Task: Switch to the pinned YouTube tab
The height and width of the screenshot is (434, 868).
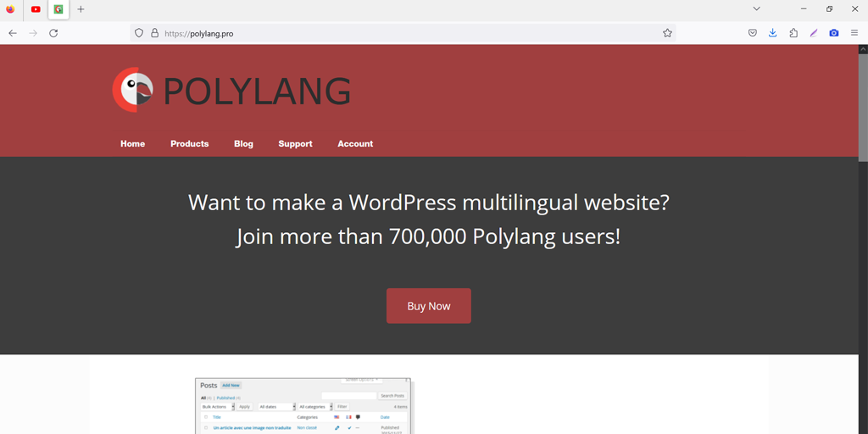Action: click(x=36, y=8)
